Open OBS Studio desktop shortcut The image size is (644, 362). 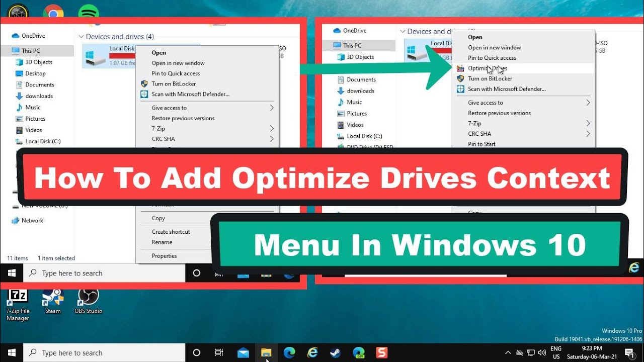88,302
